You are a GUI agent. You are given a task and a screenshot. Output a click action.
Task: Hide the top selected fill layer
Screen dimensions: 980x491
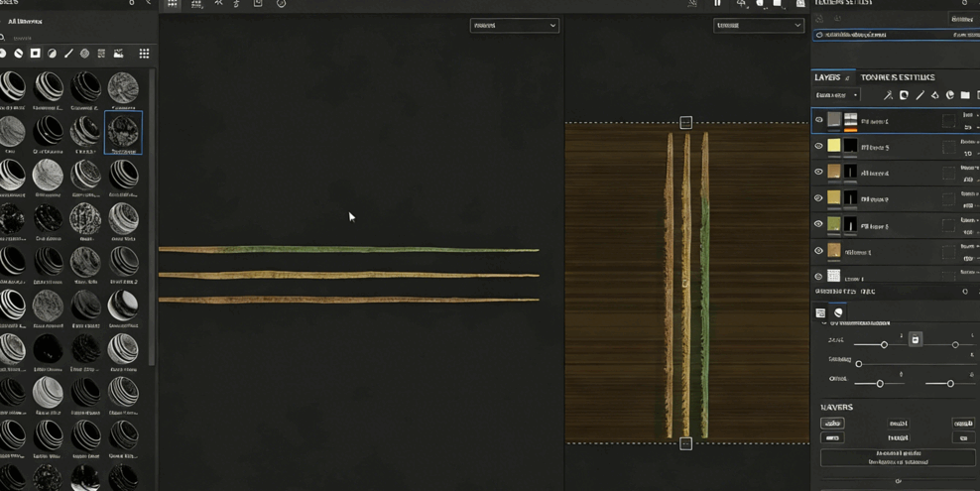pos(819,121)
